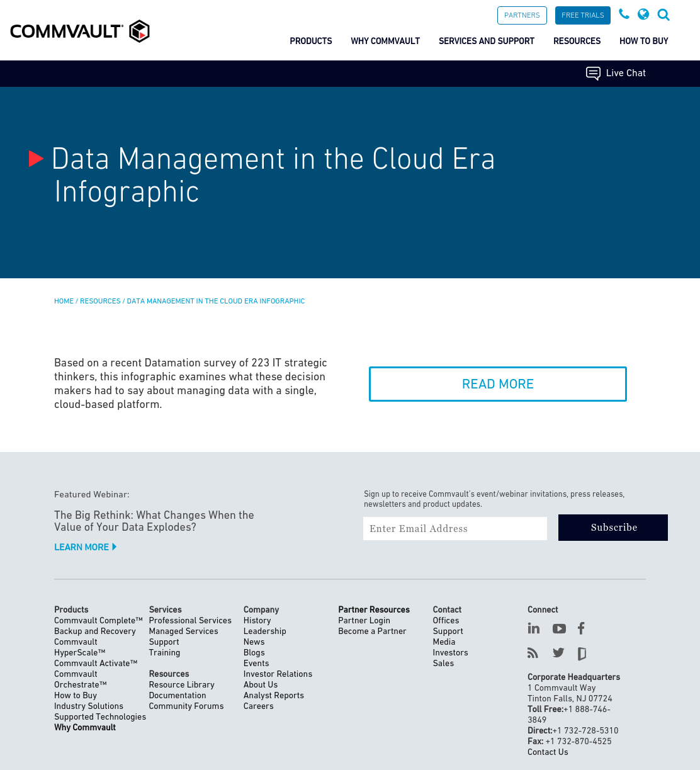The width and height of the screenshot is (700, 770).
Task: Open Partner Login footer link
Action: pos(364,621)
